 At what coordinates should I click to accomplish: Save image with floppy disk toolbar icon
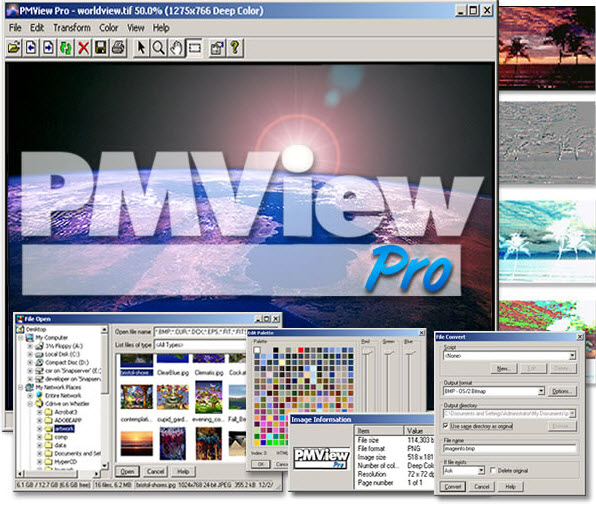pyautogui.click(x=101, y=48)
